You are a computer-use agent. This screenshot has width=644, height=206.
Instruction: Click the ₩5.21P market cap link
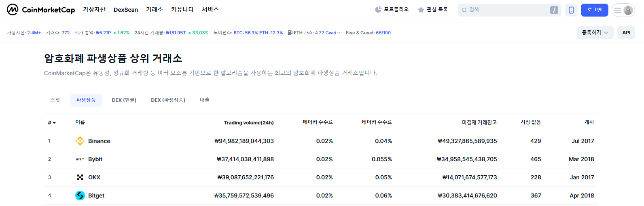(103, 33)
